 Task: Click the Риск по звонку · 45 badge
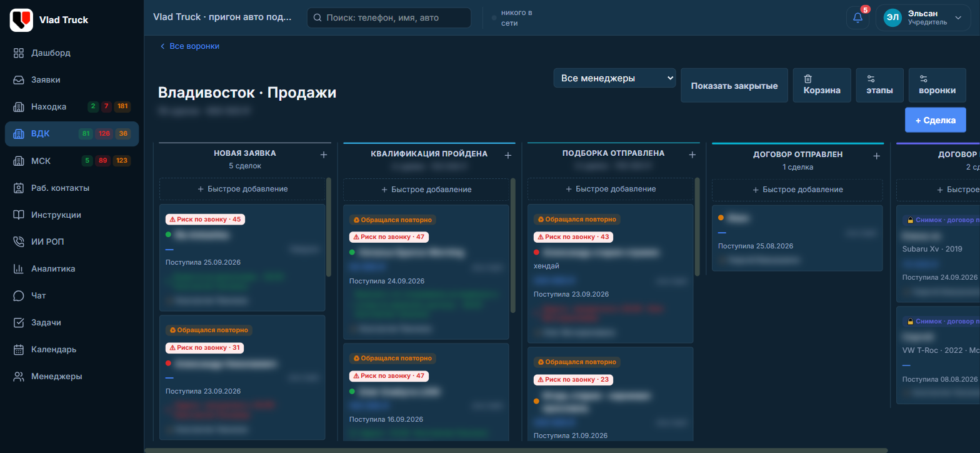205,219
